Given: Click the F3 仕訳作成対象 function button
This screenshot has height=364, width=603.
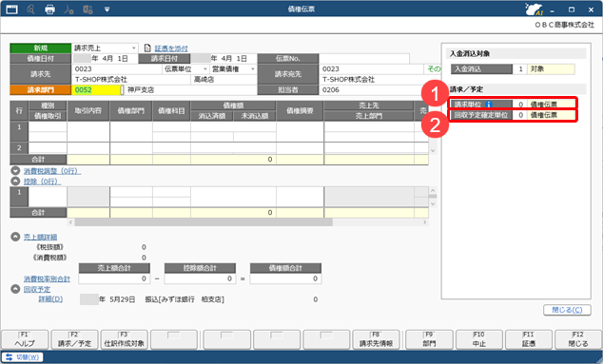Looking at the screenshot, I should [x=125, y=339].
